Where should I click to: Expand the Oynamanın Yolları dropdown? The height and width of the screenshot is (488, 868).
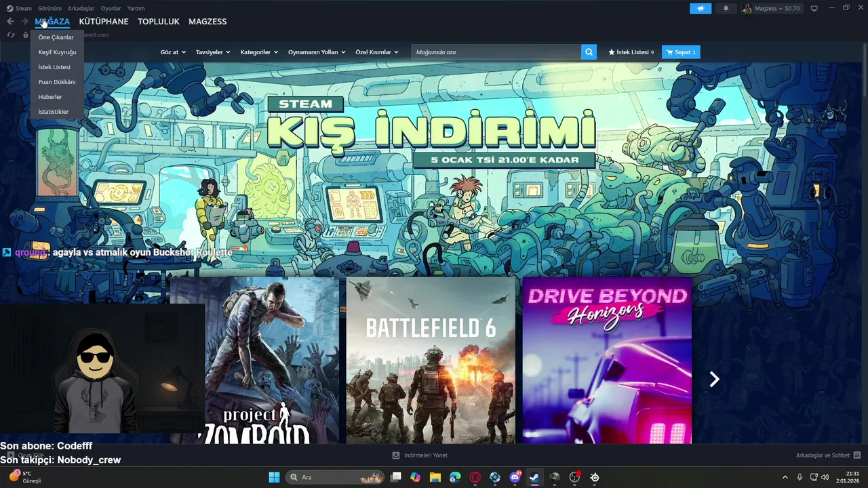317,52
